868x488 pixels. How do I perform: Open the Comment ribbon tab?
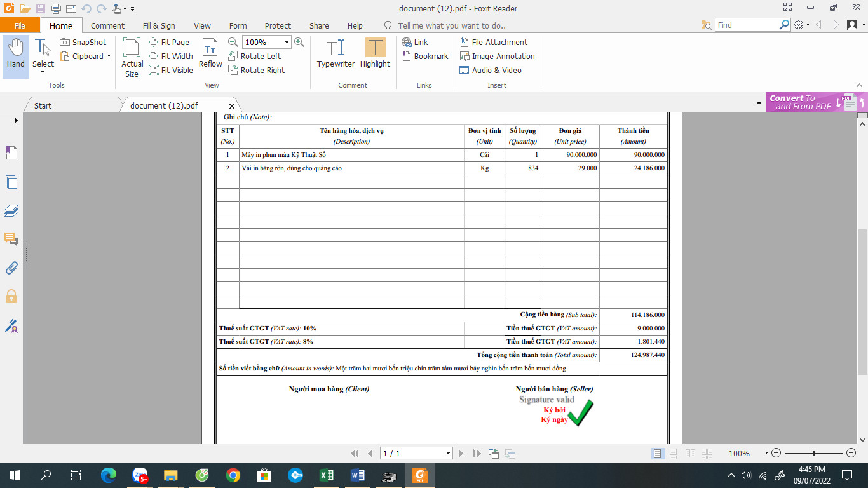point(107,25)
